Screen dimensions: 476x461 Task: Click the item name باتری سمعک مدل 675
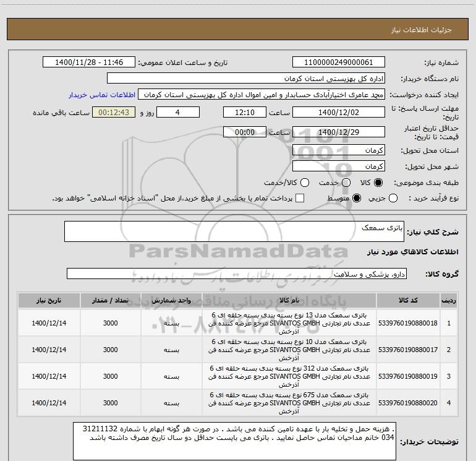[x=289, y=403]
